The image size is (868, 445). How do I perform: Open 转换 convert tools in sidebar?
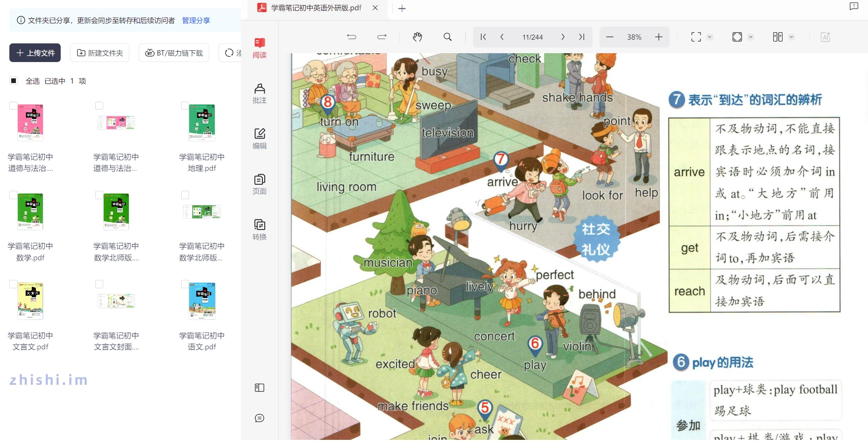coord(260,230)
